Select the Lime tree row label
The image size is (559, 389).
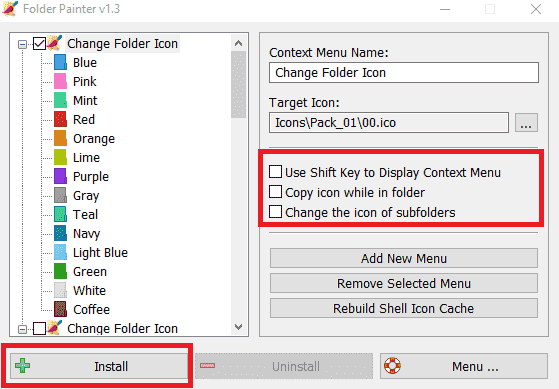86,157
